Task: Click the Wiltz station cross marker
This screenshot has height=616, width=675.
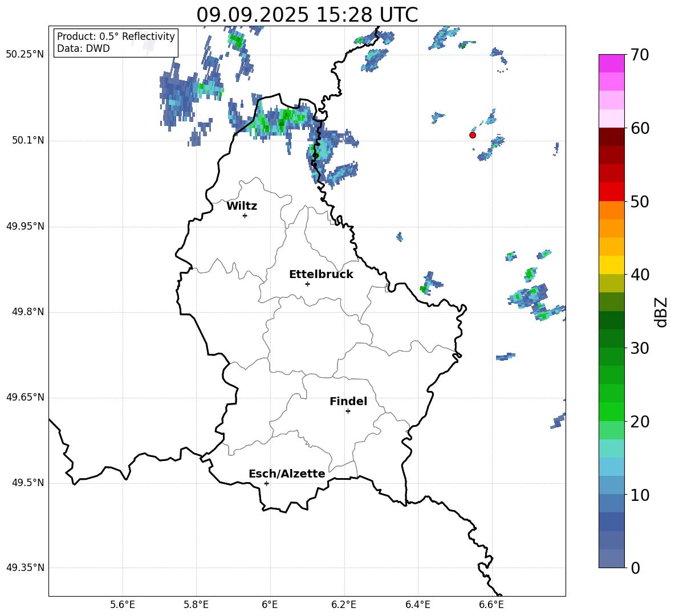Action: click(x=245, y=215)
